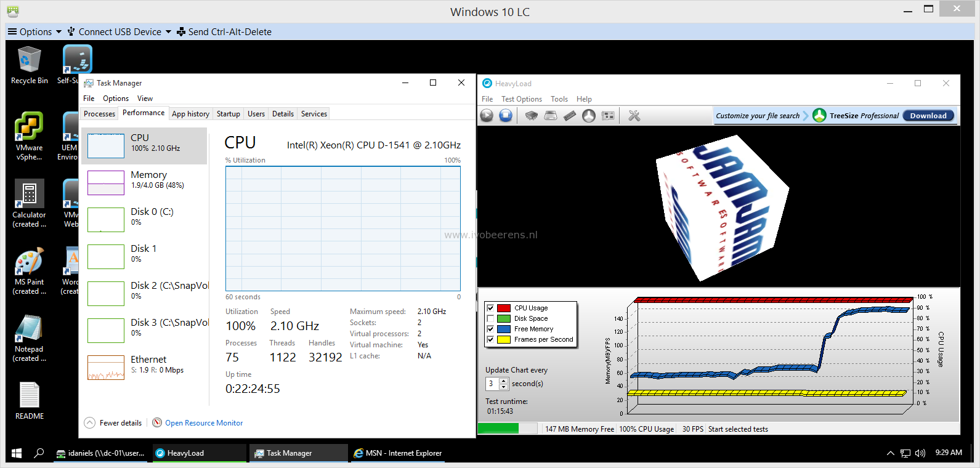The width and height of the screenshot is (980, 468).
Task: Switch to Startup tab
Action: tap(228, 114)
